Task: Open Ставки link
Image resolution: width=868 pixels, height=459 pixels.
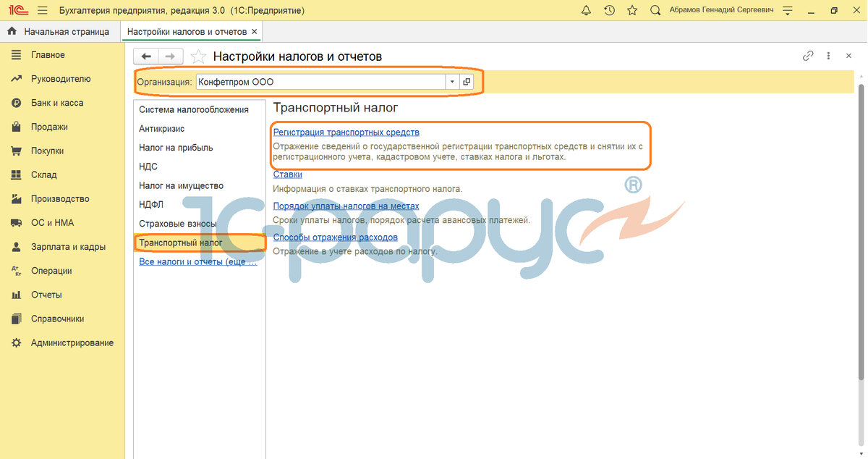Action: pos(288,174)
